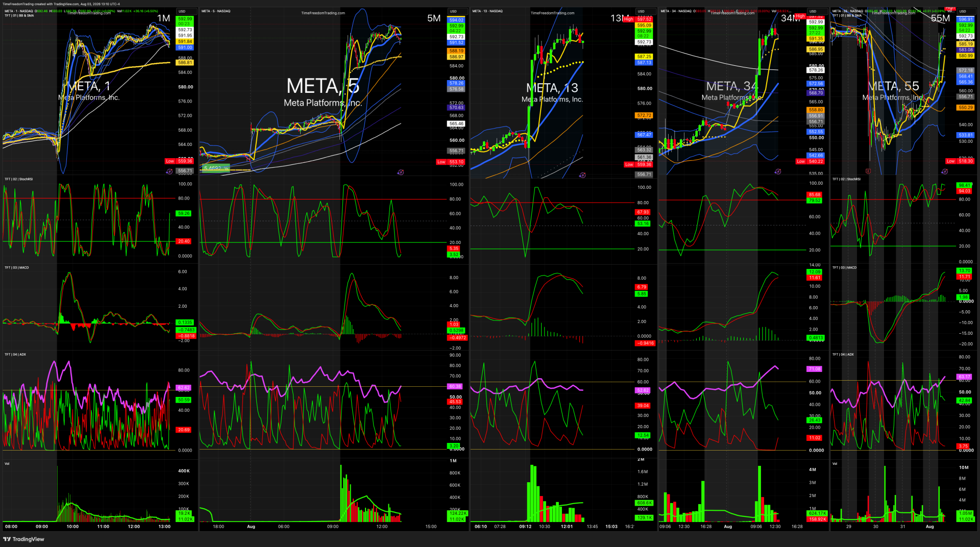Click the 0.1335 MACD value on the 1M chart
The height and width of the screenshot is (547, 980).
click(x=185, y=322)
